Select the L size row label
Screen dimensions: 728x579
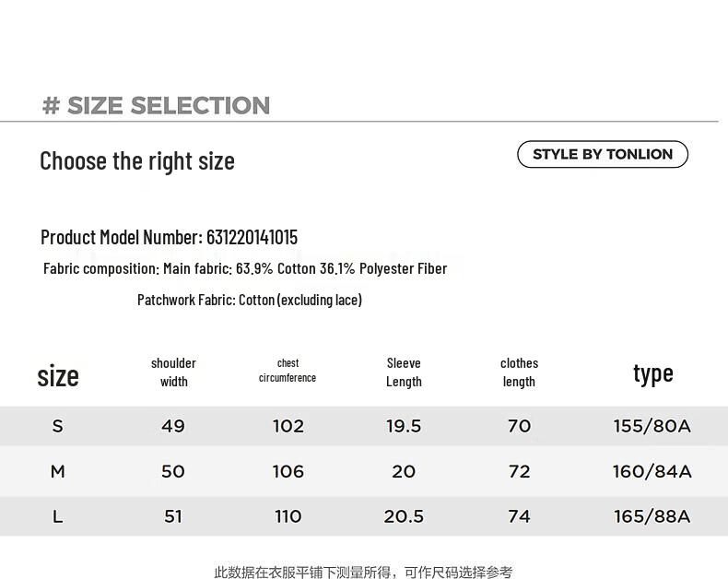pyautogui.click(x=57, y=516)
